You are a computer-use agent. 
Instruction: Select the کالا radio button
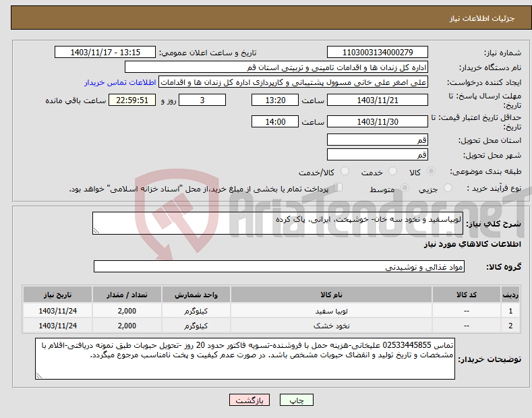pyautogui.click(x=431, y=171)
